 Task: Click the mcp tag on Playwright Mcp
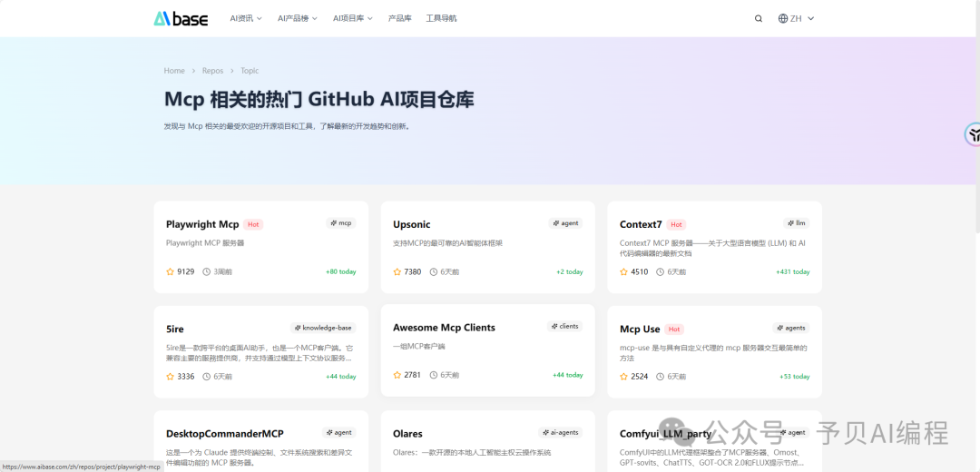pyautogui.click(x=340, y=223)
